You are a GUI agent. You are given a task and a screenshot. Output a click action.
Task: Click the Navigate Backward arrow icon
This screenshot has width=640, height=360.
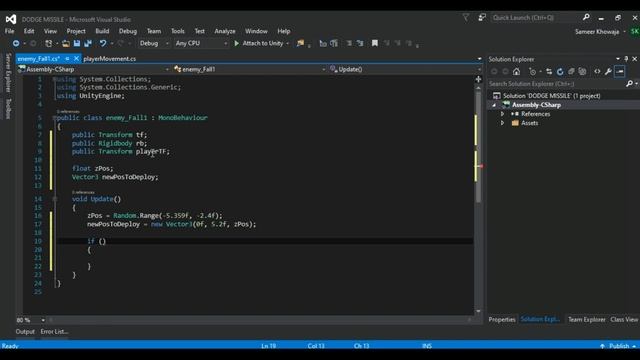pos(16,43)
